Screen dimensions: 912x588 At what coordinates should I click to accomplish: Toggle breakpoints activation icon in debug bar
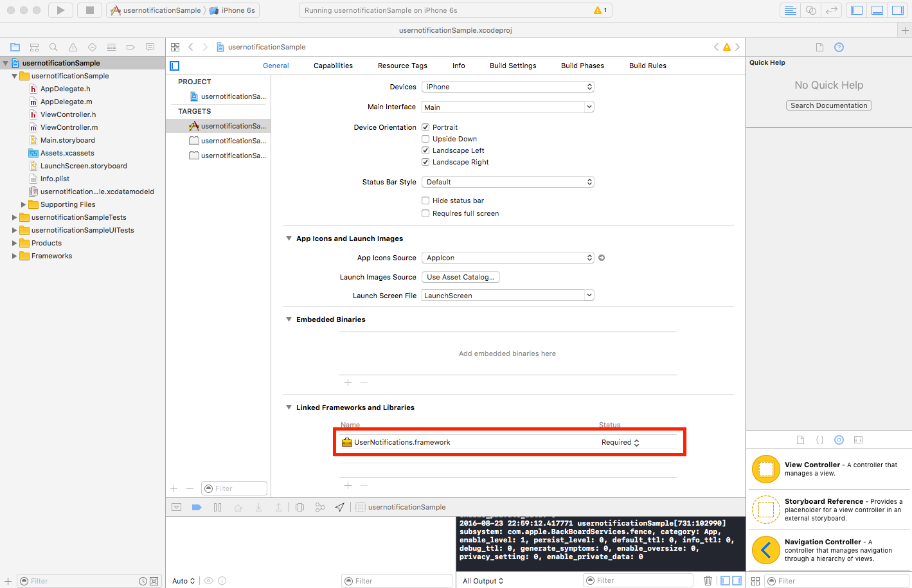tap(197, 507)
